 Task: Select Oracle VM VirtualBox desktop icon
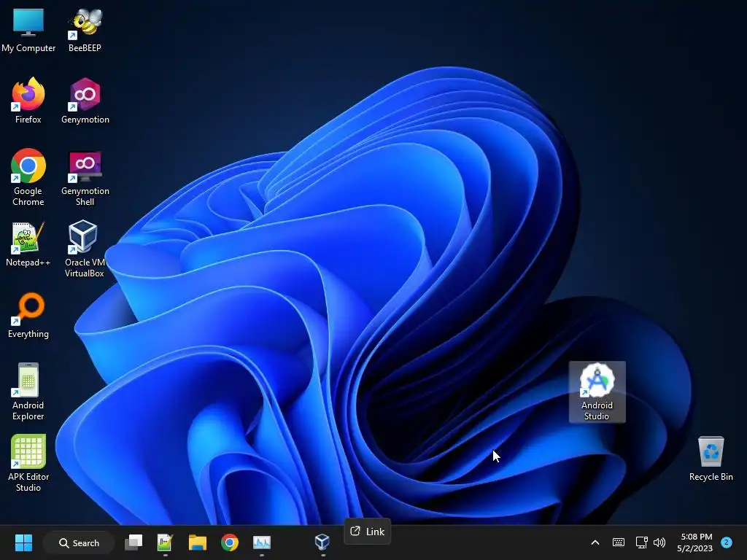(x=85, y=249)
